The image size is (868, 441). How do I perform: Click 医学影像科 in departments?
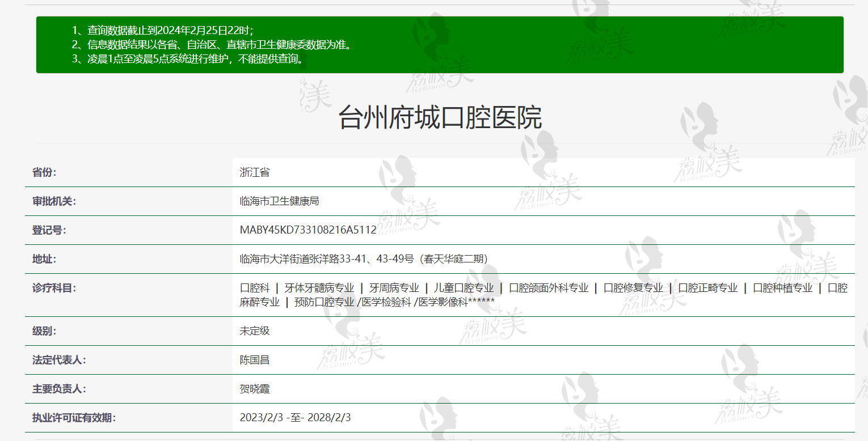pyautogui.click(x=443, y=302)
